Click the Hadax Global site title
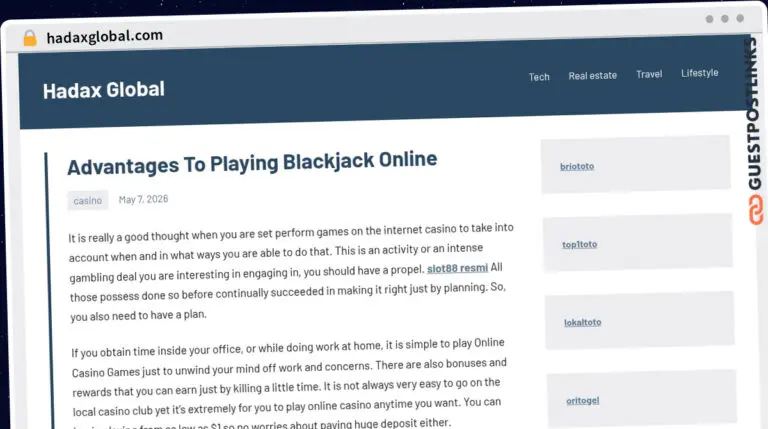The width and height of the screenshot is (768, 429). coord(104,90)
